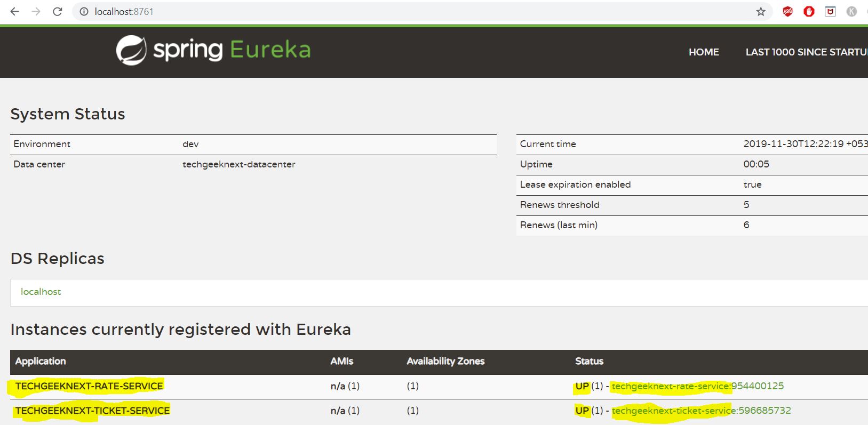This screenshot has height=425, width=868.
Task: Select the Renews (last min) value 6
Action: 746,225
